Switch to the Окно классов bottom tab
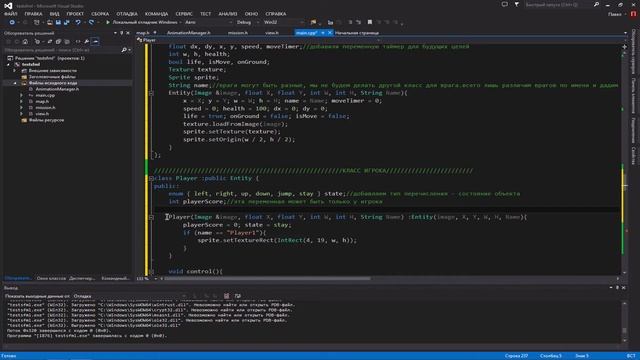The height and width of the screenshot is (360, 640). coord(51,278)
